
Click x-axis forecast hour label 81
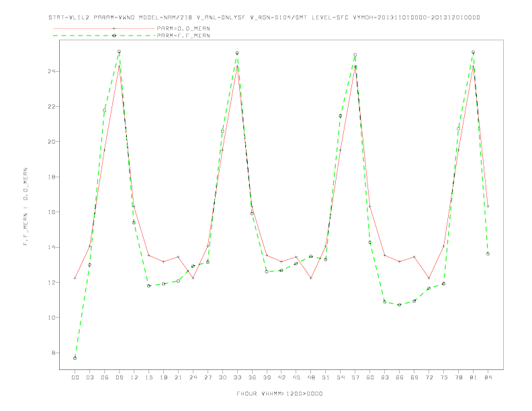pyautogui.click(x=474, y=377)
